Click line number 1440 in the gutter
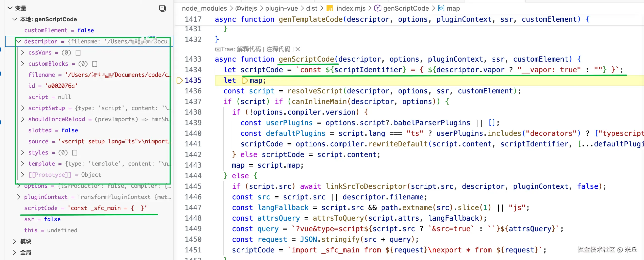The width and height of the screenshot is (644, 260). [x=193, y=133]
